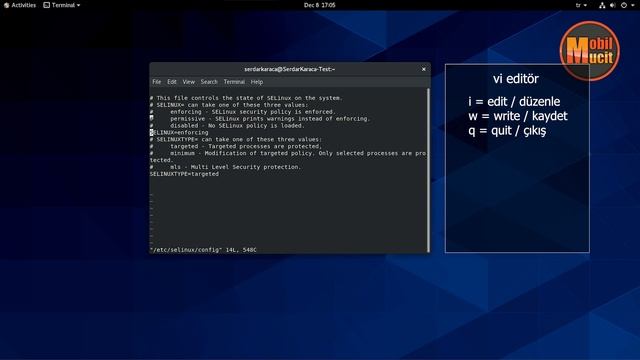Click the 'disabled - No SELinux policy is loaded' line
640x360 pixels.
pyautogui.click(x=227, y=126)
